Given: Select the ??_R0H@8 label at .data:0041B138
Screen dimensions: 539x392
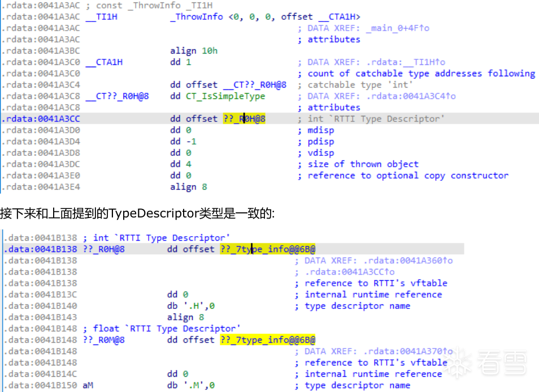Looking at the screenshot, I should click(x=103, y=249).
